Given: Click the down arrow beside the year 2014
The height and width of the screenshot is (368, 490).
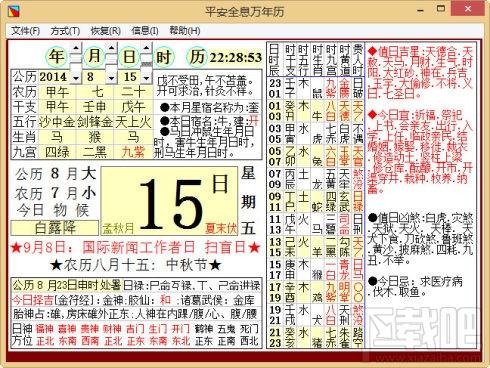Looking at the screenshot, I should [x=76, y=78].
